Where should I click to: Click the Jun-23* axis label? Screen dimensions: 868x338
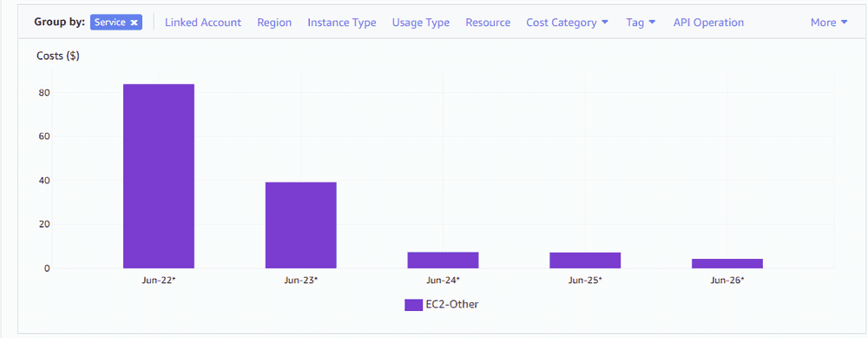tap(300, 280)
